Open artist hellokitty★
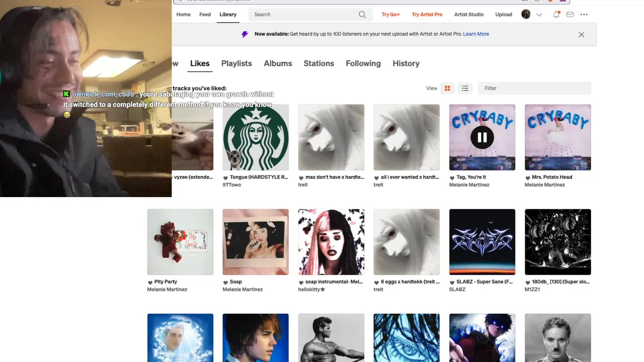 (x=311, y=290)
